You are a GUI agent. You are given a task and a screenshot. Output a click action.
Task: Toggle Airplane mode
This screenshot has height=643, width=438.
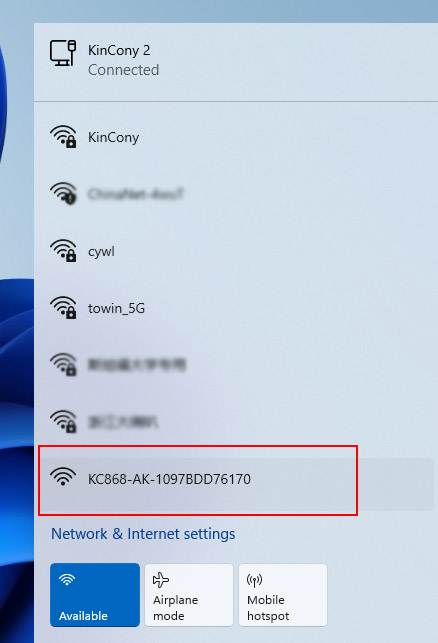[x=189, y=595]
